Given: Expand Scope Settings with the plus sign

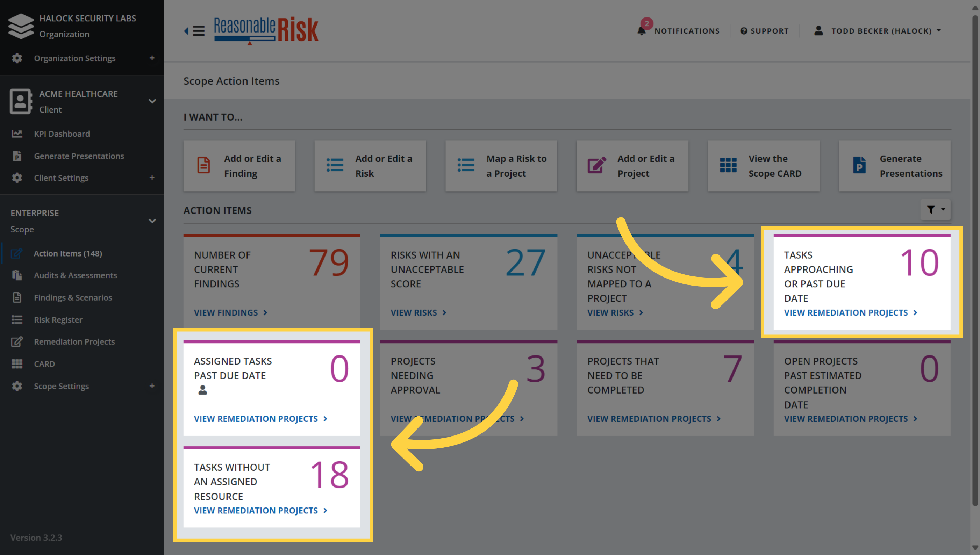Looking at the screenshot, I should 152,386.
